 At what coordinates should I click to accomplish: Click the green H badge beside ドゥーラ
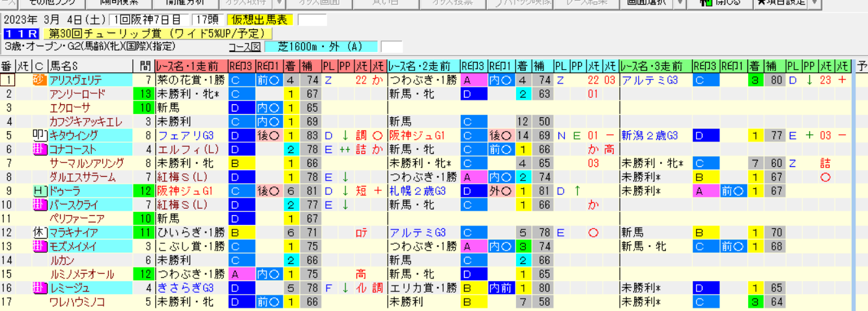pyautogui.click(x=38, y=191)
